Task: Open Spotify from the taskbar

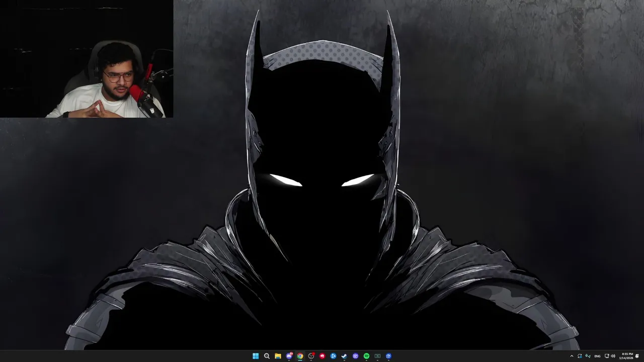Action: 366,356
